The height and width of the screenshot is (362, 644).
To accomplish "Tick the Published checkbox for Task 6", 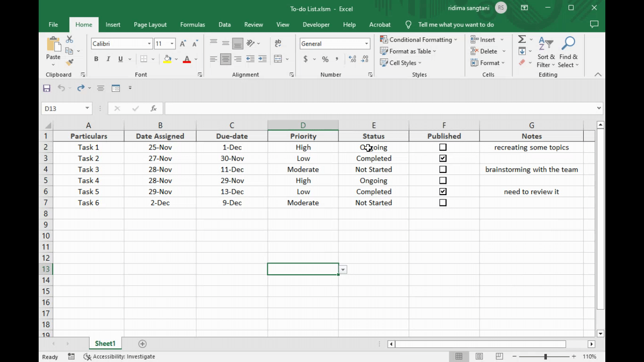I will 443,203.
